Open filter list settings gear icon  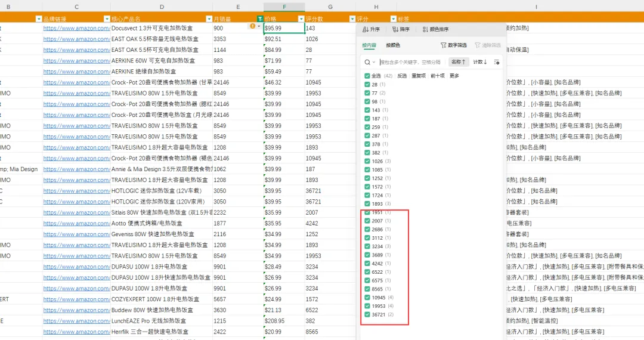(x=497, y=62)
